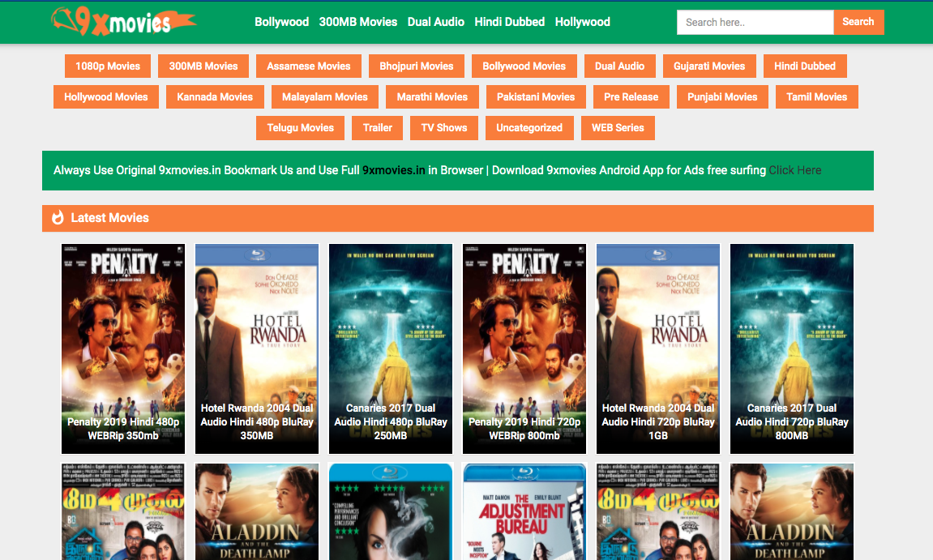
Task: Open the WEB Series category
Action: (x=618, y=128)
